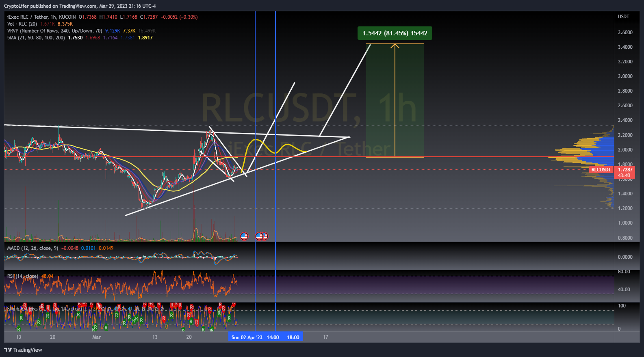Select the green 1.5442 (81.45%) measurement label

coord(395,33)
